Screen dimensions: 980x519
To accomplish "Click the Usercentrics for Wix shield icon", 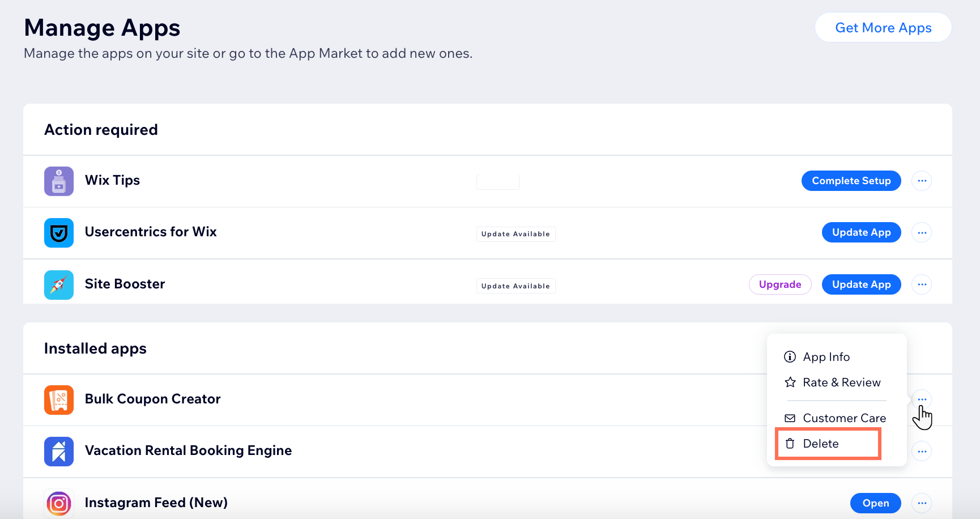I will (59, 233).
